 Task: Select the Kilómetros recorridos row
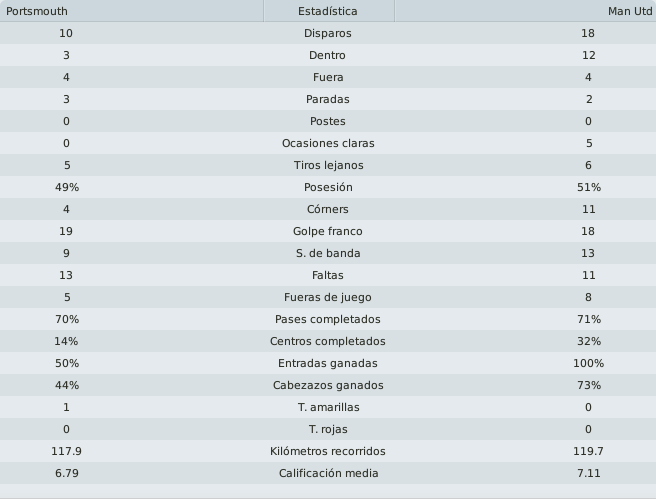[x=328, y=451]
